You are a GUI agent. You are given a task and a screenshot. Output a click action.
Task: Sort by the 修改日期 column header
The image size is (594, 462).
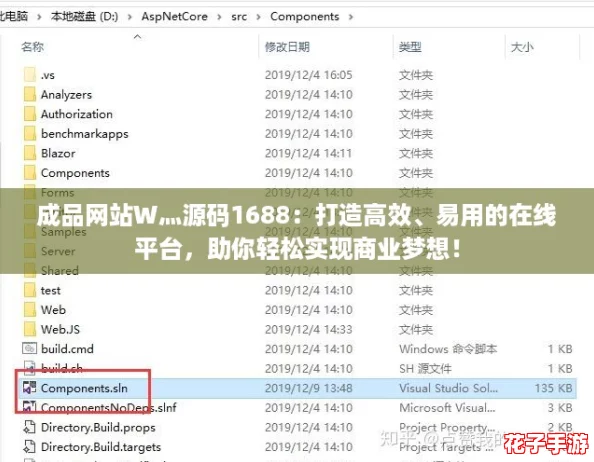tap(287, 47)
